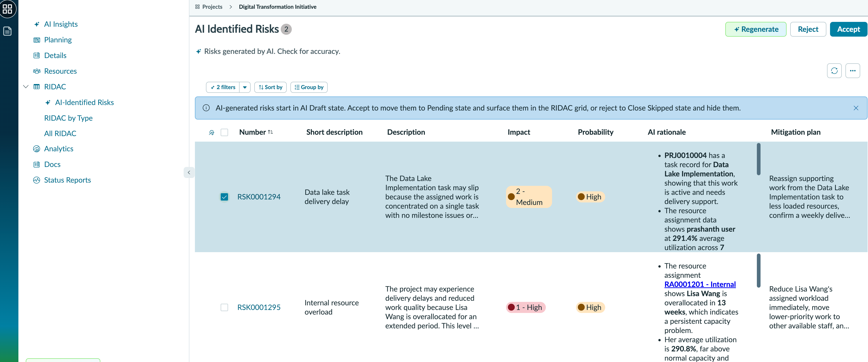The width and height of the screenshot is (868, 362).
Task: Click the Resources people icon
Action: 37,71
